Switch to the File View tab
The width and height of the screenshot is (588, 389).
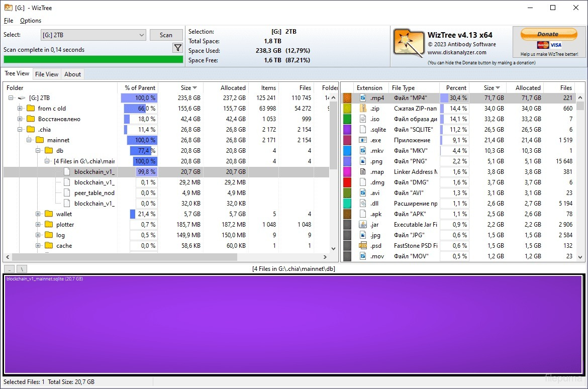[46, 74]
